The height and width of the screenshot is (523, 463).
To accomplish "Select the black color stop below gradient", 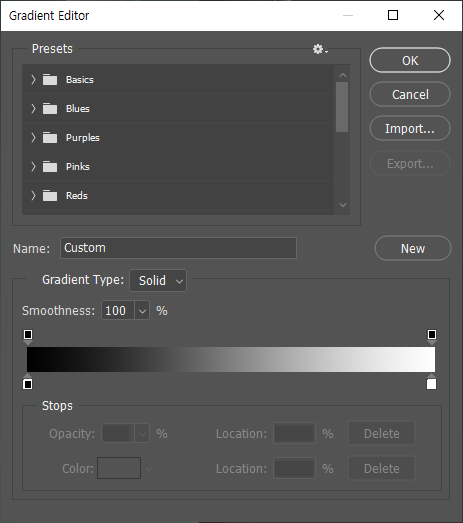I will (x=28, y=382).
